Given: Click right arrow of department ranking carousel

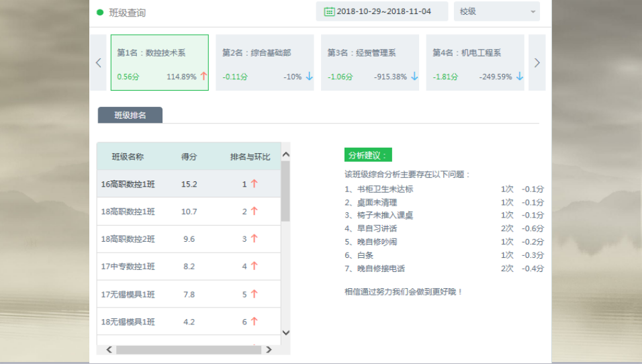Looking at the screenshot, I should click(537, 62).
